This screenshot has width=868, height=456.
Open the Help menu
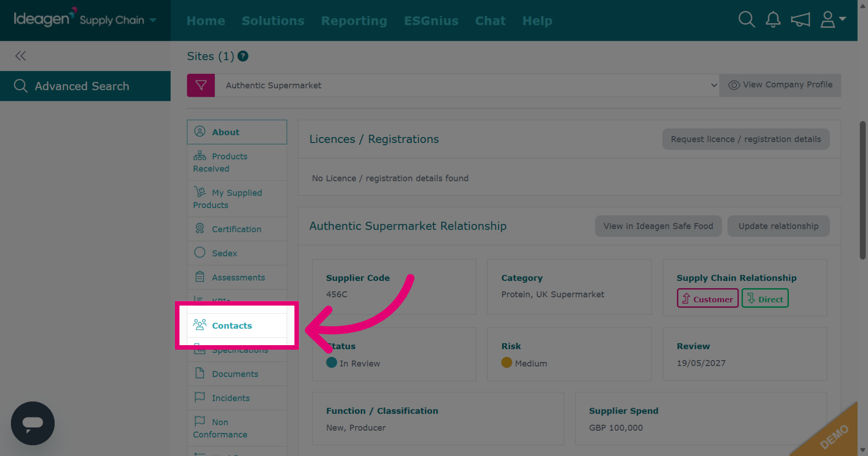pos(537,21)
